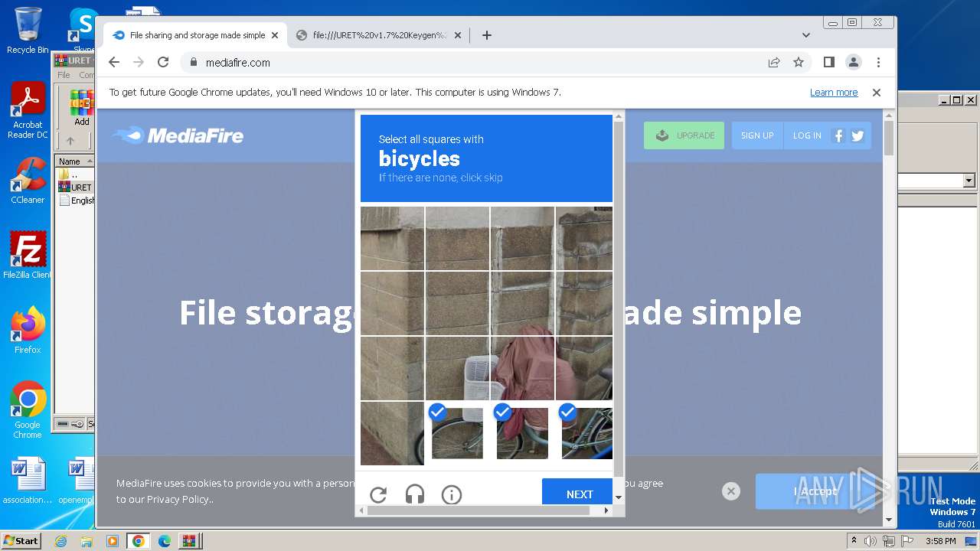
Task: Open Learn more about Chrome updates
Action: pyautogui.click(x=834, y=93)
